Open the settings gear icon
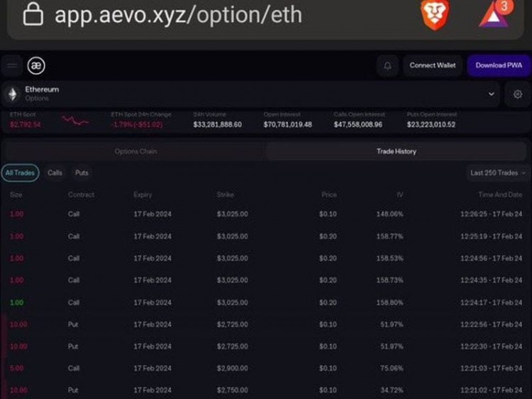The height and width of the screenshot is (399, 532). (517, 94)
